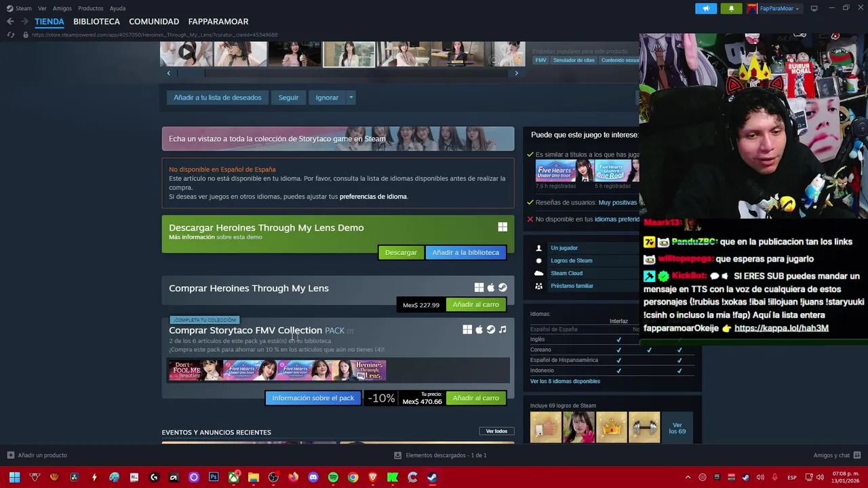The width and height of the screenshot is (868, 488).
Task: Open the green notifications bell
Action: pos(731,8)
